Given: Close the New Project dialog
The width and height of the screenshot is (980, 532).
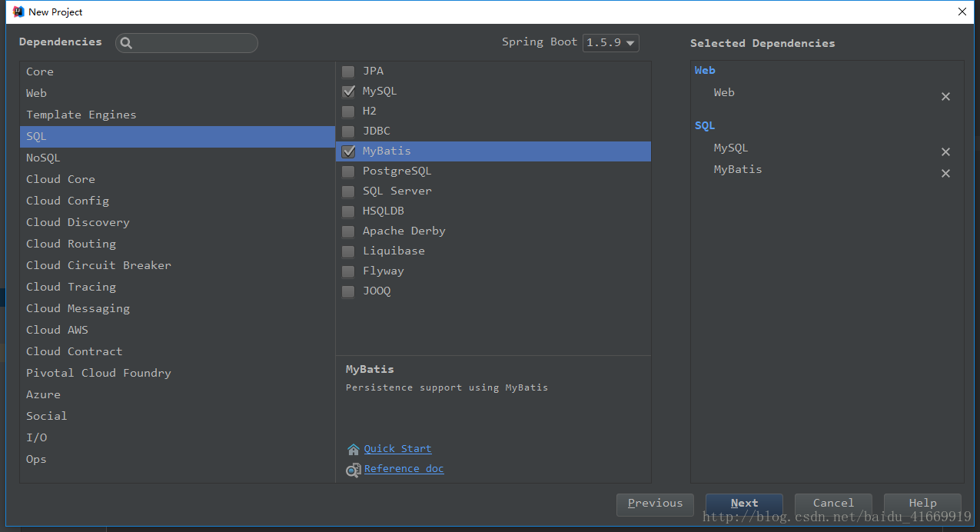Looking at the screenshot, I should pos(962,12).
